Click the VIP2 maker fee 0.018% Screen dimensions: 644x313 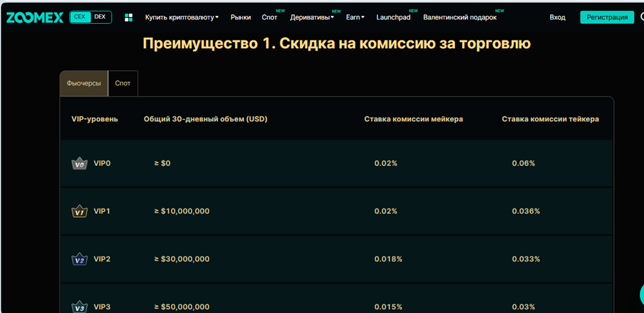click(x=388, y=259)
